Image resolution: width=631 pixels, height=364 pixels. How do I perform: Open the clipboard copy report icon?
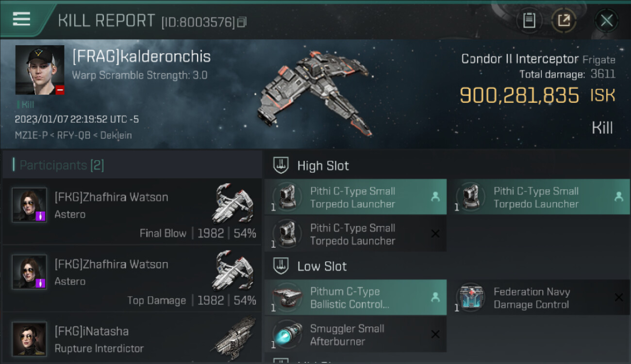point(529,20)
